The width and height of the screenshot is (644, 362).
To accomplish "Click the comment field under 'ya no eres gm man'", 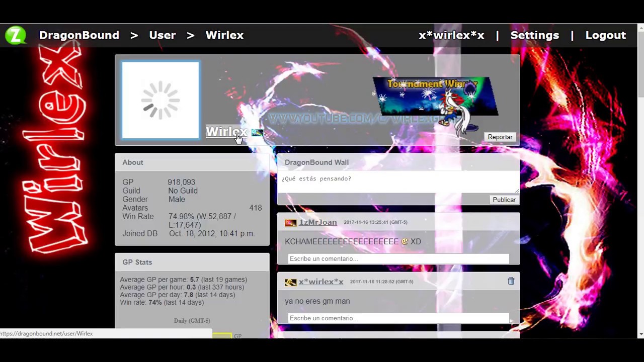I will [398, 318].
